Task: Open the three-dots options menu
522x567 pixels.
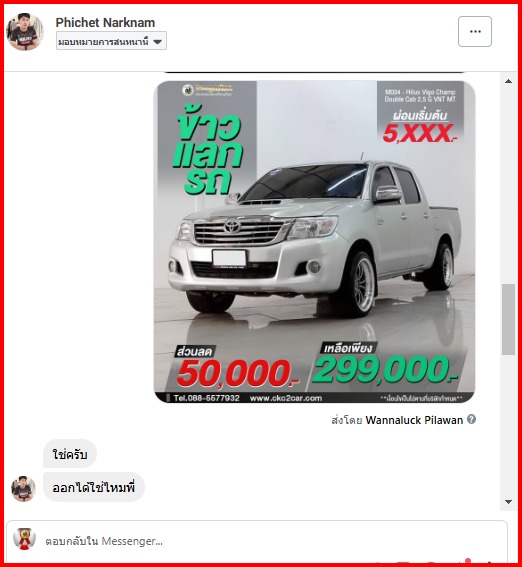Action: click(x=475, y=31)
